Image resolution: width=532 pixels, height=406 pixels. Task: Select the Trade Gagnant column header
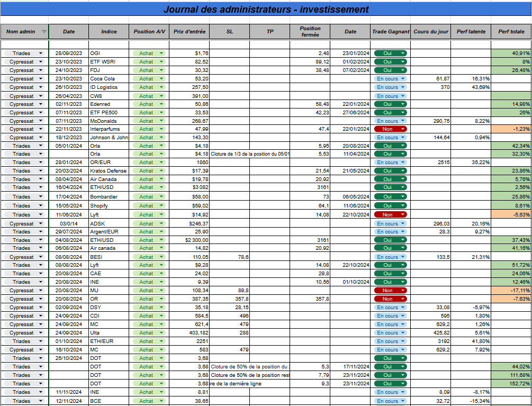tap(391, 32)
